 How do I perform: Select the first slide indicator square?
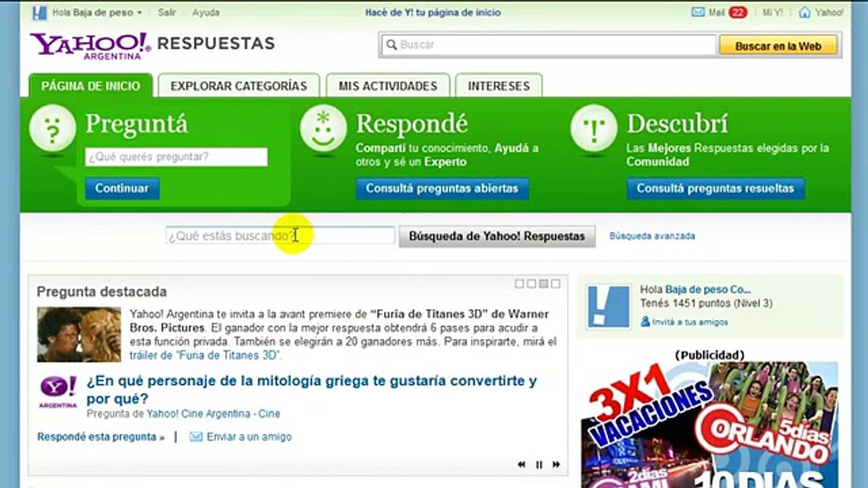pyautogui.click(x=519, y=284)
